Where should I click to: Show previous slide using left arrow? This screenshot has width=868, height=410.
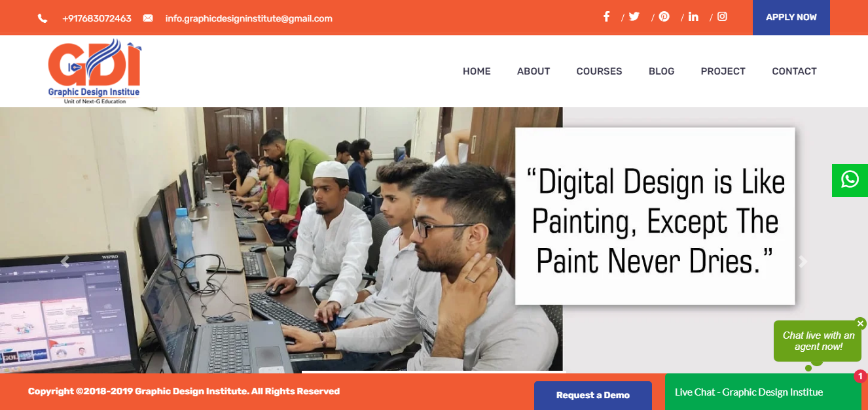click(x=64, y=262)
